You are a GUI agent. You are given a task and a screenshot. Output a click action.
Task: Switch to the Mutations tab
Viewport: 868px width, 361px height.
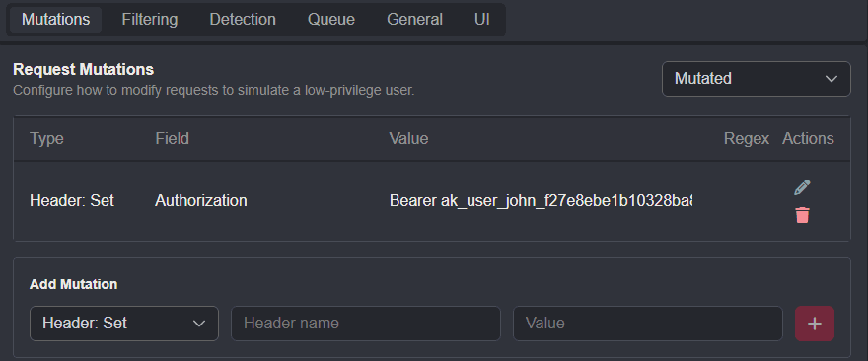click(55, 20)
